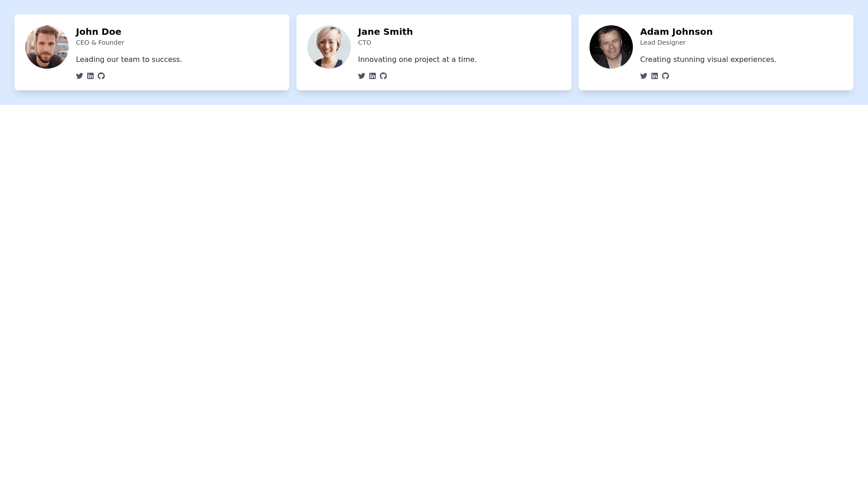868x488 pixels.
Task: Select the Adam Johnson name heading
Action: pos(676,32)
